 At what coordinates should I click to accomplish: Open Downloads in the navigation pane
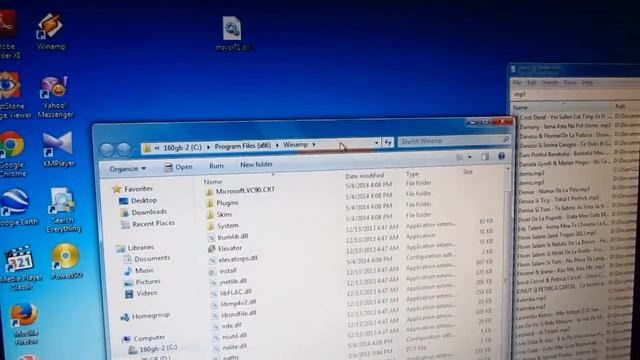(144, 212)
